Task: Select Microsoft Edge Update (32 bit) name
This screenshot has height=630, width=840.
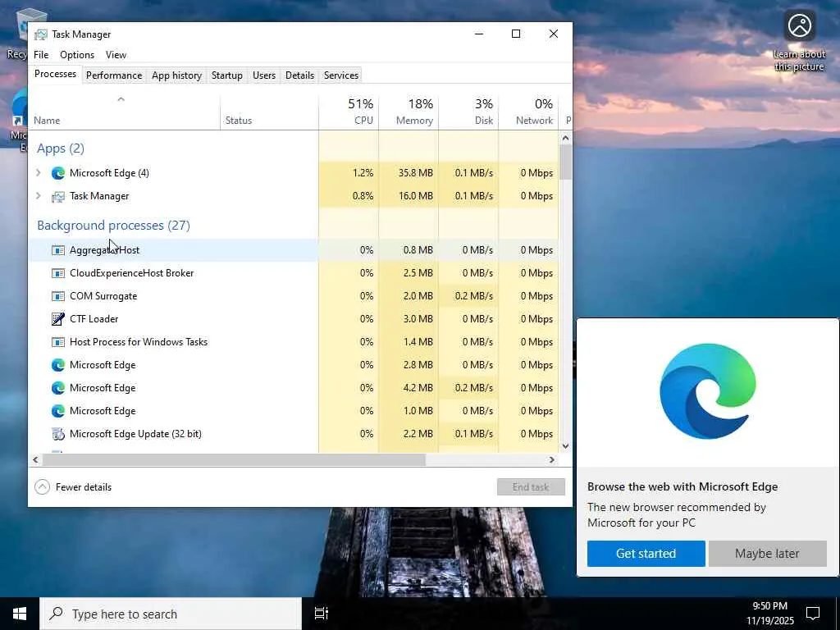Action: (135, 434)
